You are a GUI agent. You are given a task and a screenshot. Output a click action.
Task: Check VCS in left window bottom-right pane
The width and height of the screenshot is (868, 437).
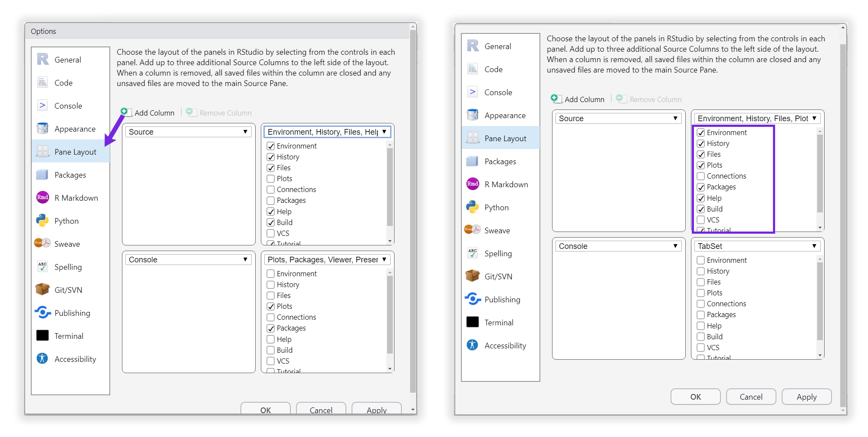point(271,361)
